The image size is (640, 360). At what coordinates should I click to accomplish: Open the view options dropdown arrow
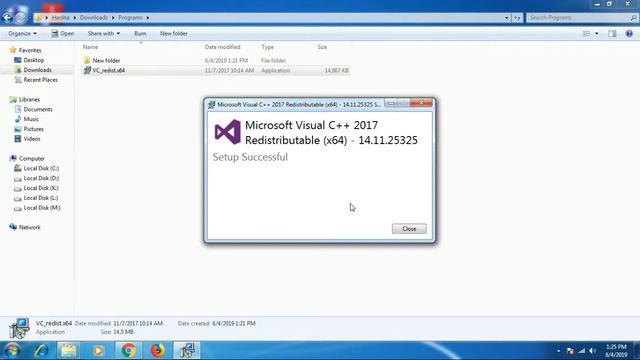pos(596,33)
